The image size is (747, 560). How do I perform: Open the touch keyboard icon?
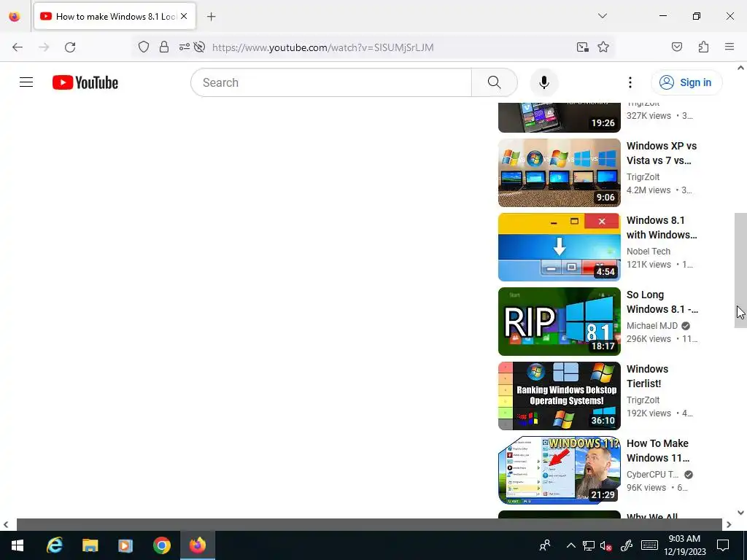pyautogui.click(x=649, y=545)
